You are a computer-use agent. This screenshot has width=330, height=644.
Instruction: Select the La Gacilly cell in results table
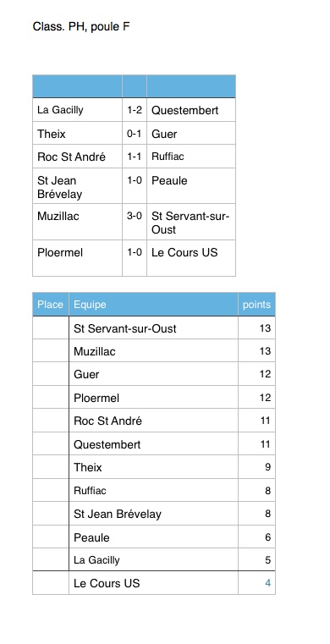coord(78,110)
